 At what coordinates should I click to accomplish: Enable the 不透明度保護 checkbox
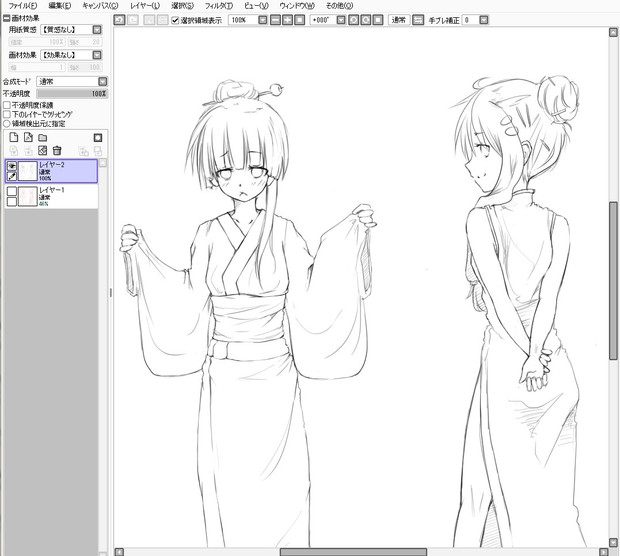click(x=6, y=105)
